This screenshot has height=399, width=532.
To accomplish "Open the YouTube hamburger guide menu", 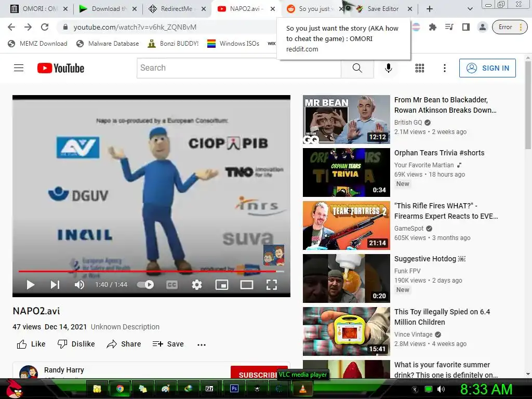I will [19, 68].
